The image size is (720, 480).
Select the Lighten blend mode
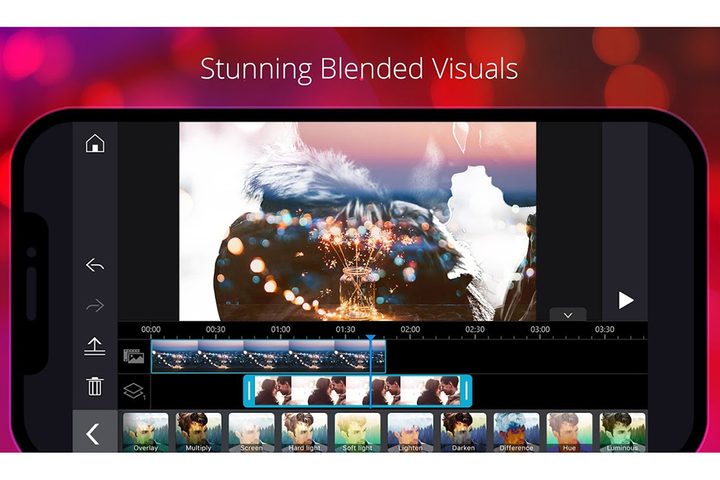(411, 432)
